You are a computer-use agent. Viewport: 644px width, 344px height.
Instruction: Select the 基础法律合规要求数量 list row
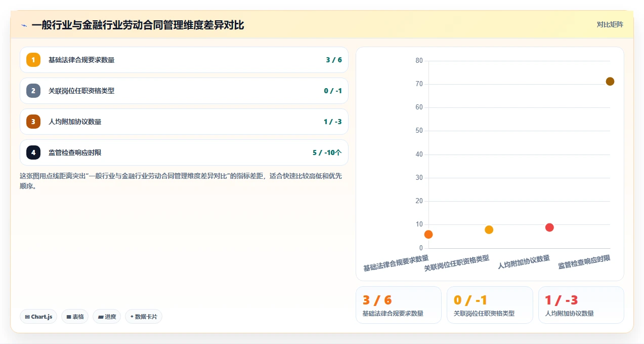point(184,60)
